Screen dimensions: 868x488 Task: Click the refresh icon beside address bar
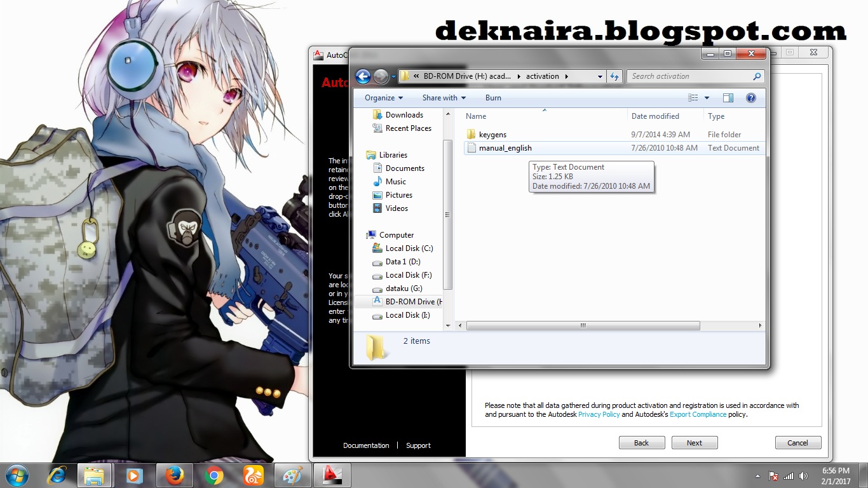[614, 76]
